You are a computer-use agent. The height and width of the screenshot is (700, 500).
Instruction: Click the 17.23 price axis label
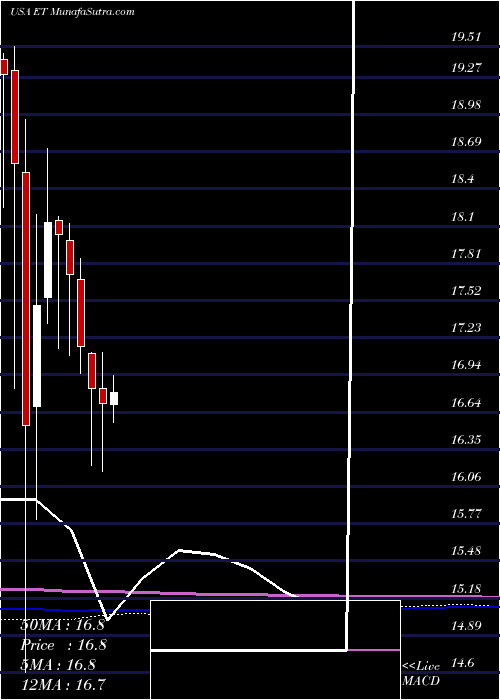pos(466,328)
